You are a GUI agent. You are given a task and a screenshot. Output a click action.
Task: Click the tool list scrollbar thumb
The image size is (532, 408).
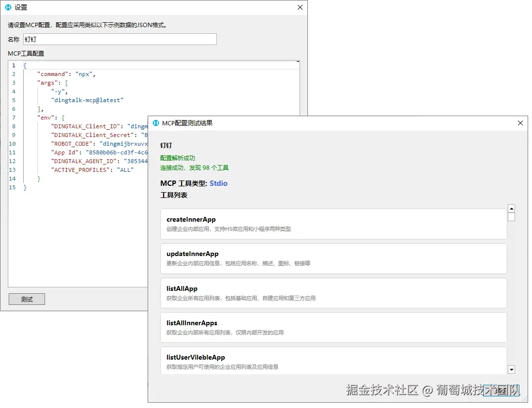pyautogui.click(x=511, y=217)
